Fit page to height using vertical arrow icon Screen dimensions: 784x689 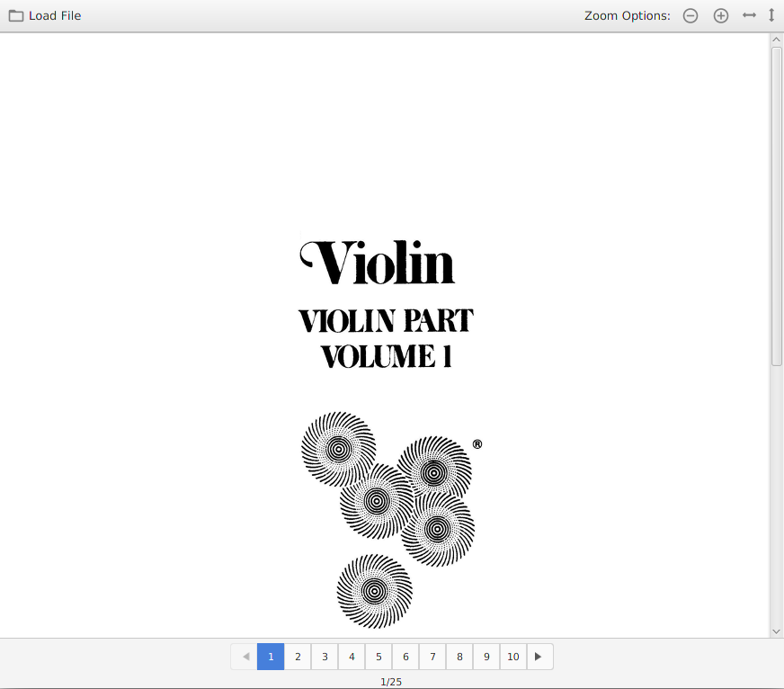point(771,15)
